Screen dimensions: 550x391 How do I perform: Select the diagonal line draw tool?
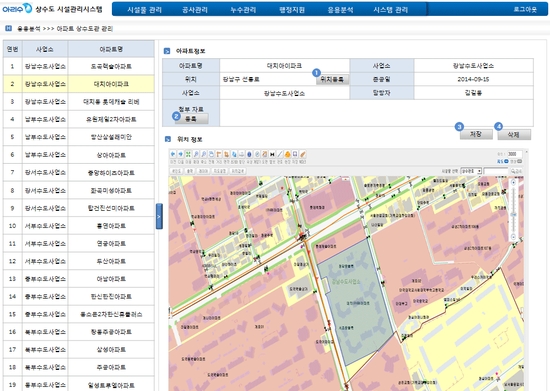(280, 154)
